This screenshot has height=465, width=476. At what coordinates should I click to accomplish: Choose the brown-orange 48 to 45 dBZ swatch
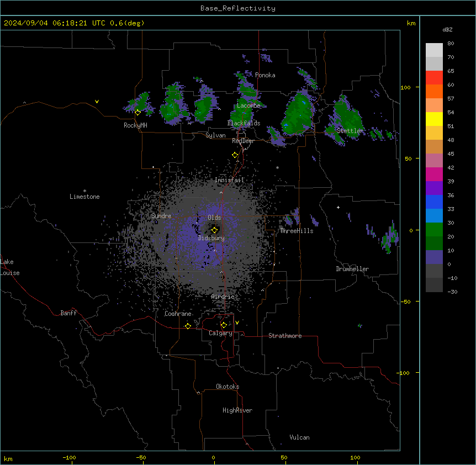click(x=434, y=146)
